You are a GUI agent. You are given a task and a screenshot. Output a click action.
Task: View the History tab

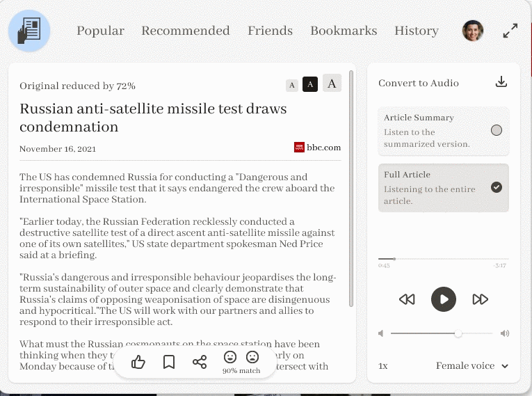coord(417,31)
